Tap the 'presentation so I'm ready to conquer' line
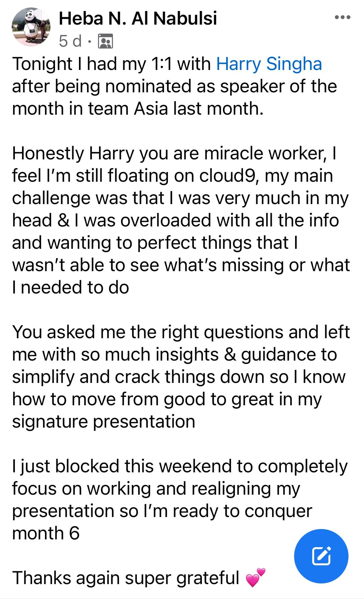The image size is (364, 599). coord(162,511)
